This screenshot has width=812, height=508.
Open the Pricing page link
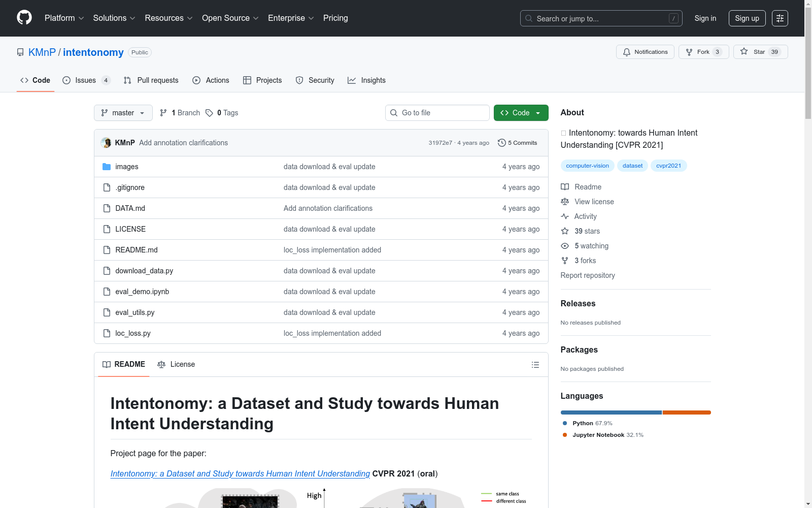tap(335, 18)
